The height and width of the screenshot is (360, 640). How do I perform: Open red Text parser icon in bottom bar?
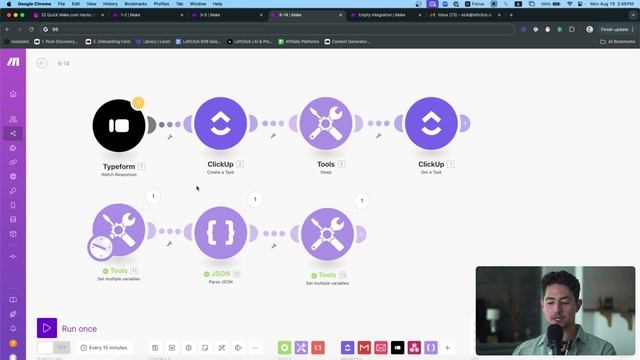pos(318,348)
